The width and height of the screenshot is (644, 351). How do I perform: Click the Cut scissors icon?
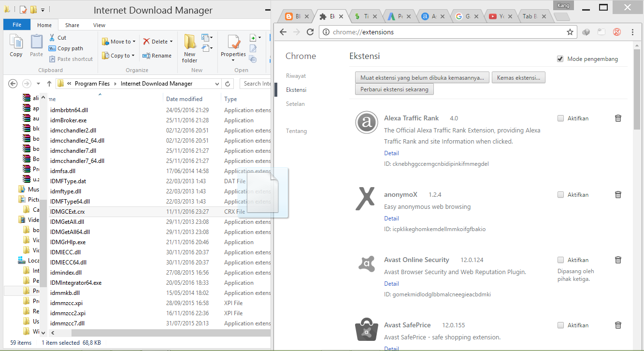[x=52, y=38]
